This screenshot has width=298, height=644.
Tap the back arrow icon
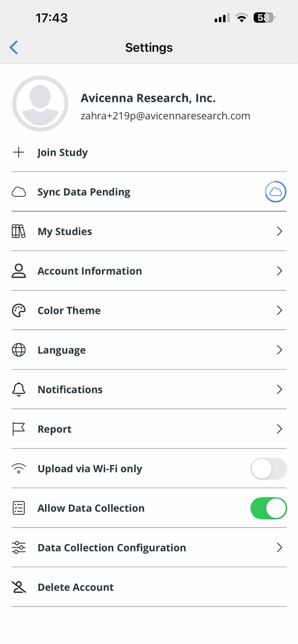(x=14, y=47)
